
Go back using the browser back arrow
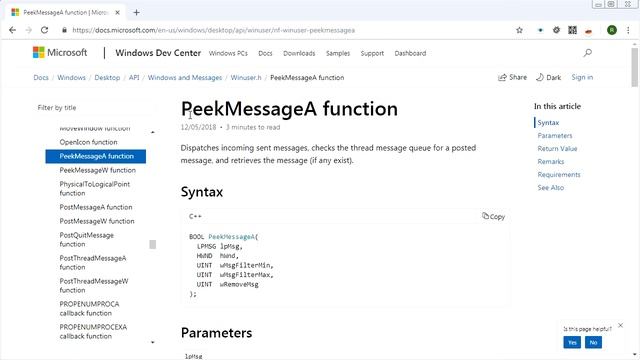(x=12, y=30)
